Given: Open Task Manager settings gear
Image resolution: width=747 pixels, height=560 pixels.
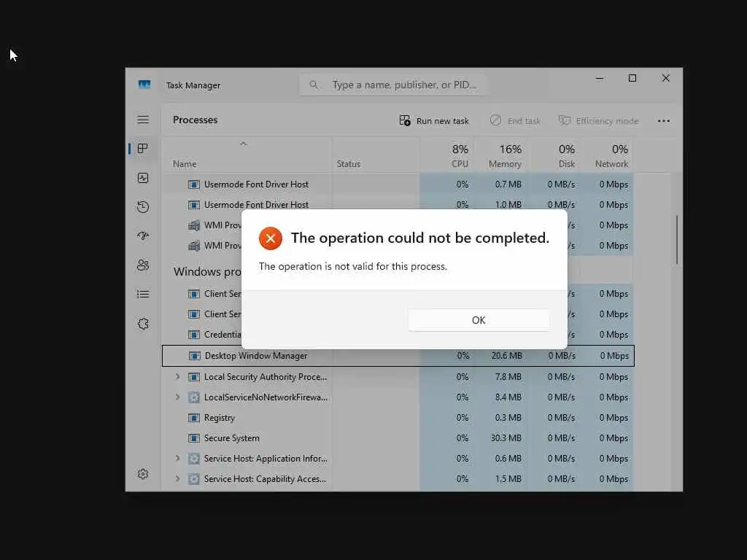Looking at the screenshot, I should [x=143, y=474].
